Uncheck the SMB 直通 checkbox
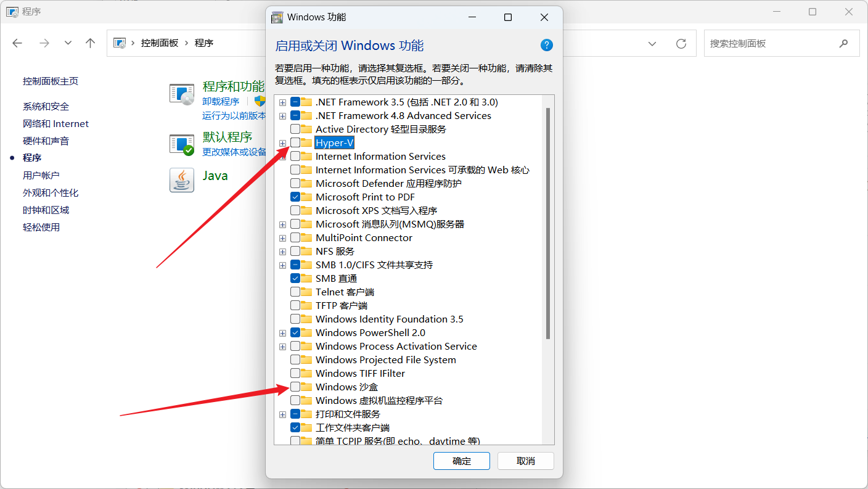868x489 pixels. (x=295, y=278)
